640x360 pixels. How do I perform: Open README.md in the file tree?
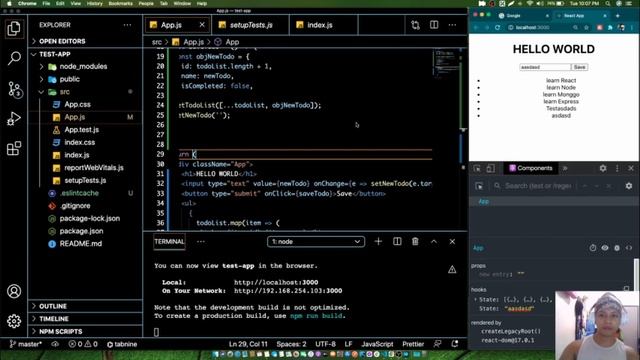[x=81, y=244]
